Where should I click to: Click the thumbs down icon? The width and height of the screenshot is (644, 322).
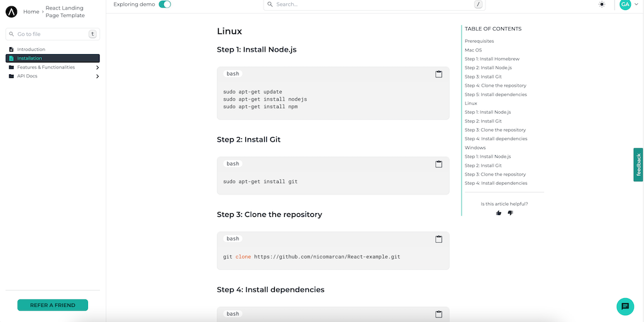coord(510,213)
